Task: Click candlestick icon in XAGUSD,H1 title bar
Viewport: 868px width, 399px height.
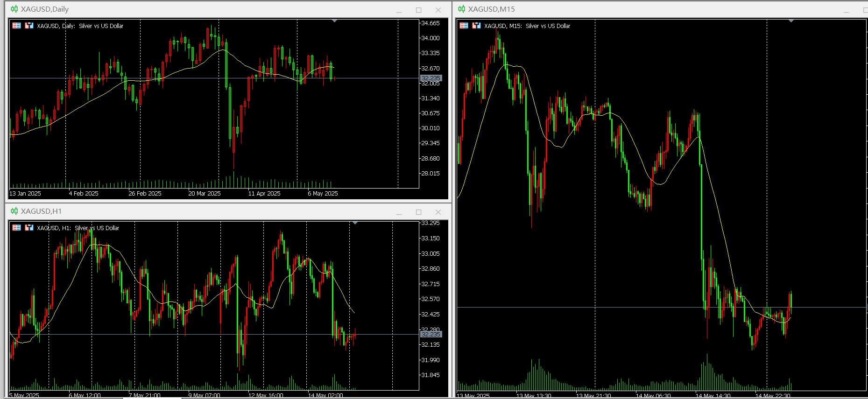Action: [14, 211]
